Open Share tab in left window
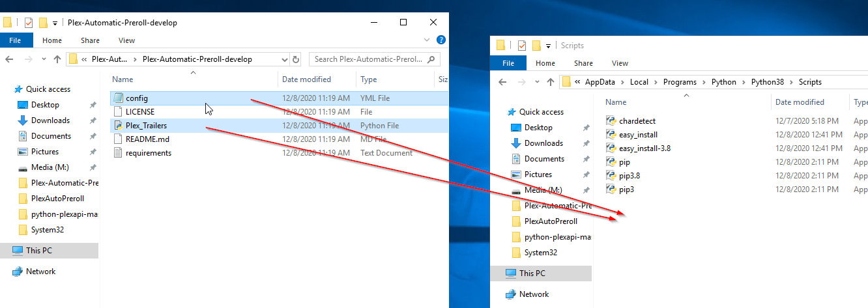This screenshot has width=868, height=308. pos(90,40)
